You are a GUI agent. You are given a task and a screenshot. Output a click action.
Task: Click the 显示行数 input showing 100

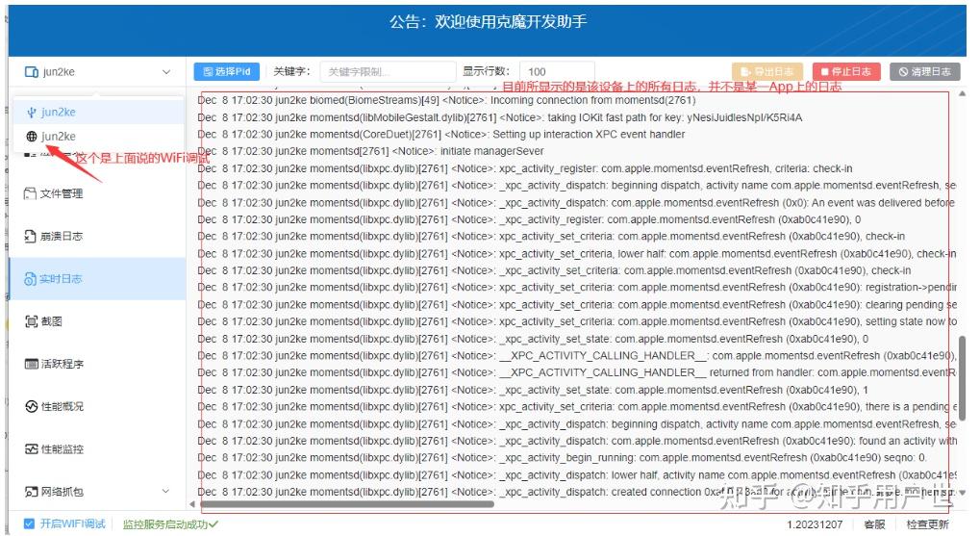pyautogui.click(x=557, y=72)
